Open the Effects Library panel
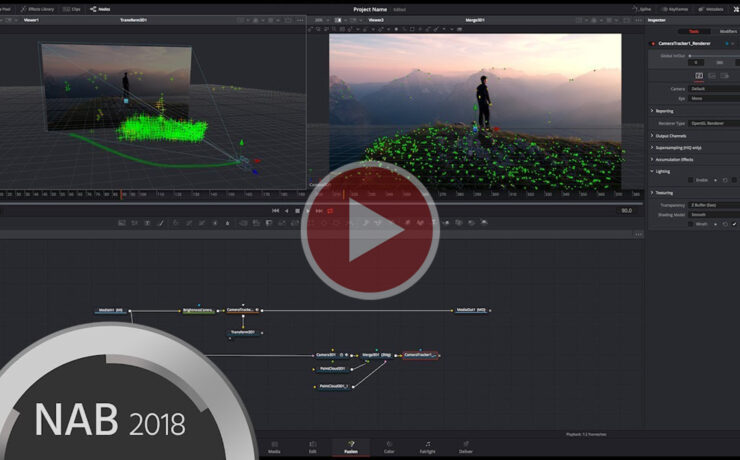Viewport: 740px width, 460px height. 37,9
